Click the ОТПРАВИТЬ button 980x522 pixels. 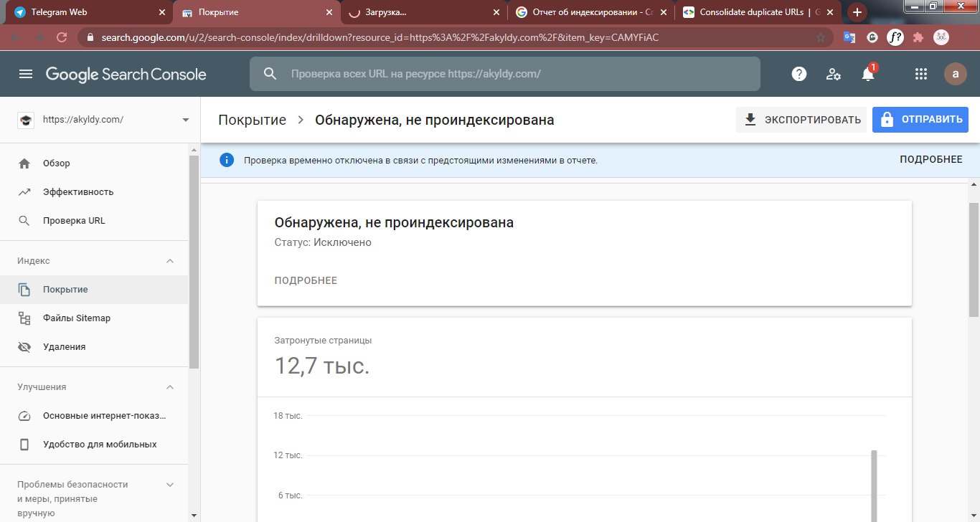920,120
